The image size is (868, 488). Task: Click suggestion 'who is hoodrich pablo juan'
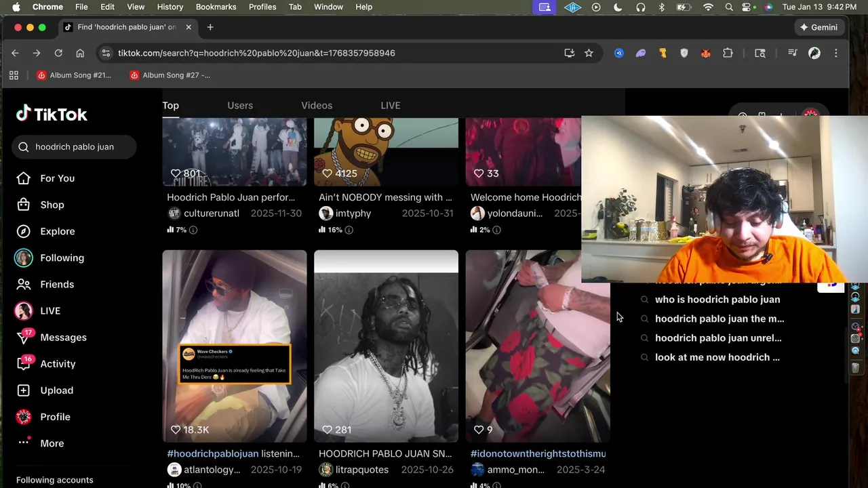click(717, 299)
